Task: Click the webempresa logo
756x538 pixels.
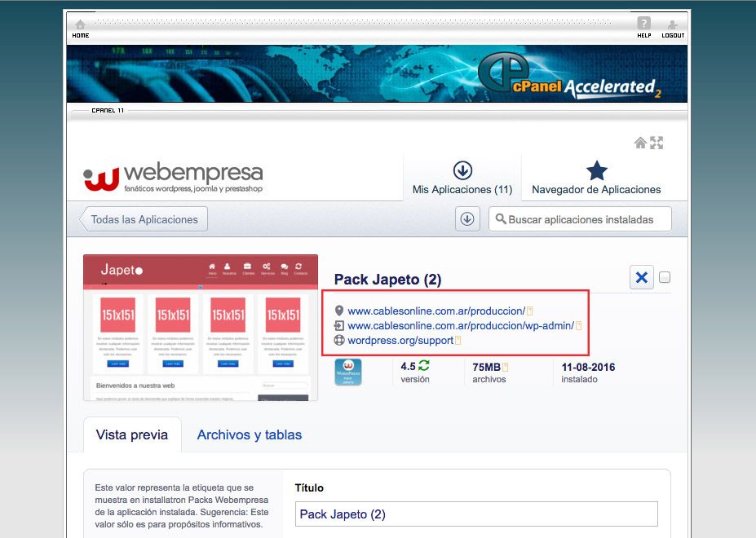Action: (x=173, y=178)
